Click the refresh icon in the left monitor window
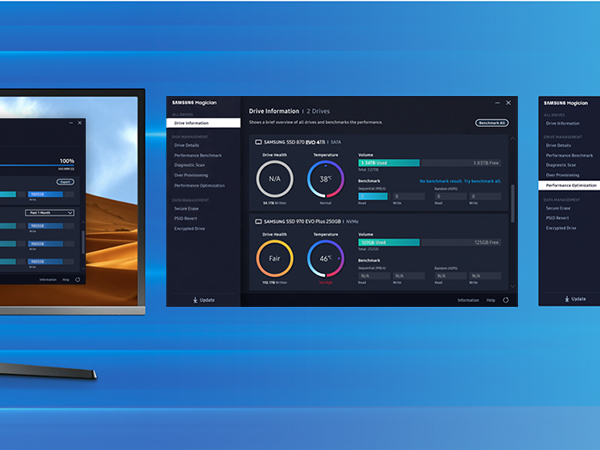The height and width of the screenshot is (450, 600). tap(78, 280)
